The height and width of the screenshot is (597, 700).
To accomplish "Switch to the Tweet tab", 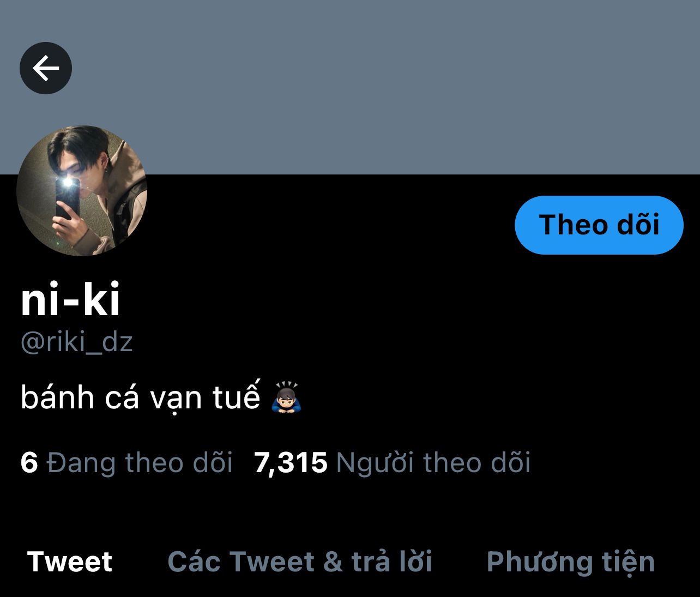I will (x=69, y=562).
